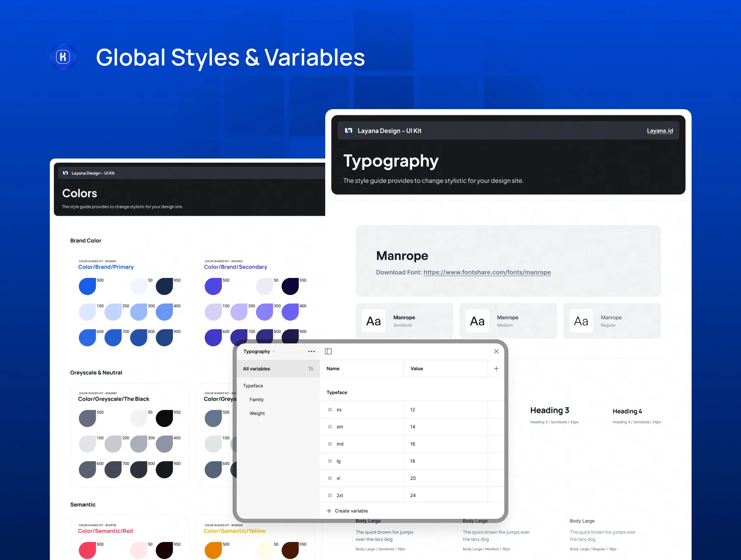Viewport: 741px width, 560px height.
Task: Click the value 18 for lg
Action: point(412,461)
